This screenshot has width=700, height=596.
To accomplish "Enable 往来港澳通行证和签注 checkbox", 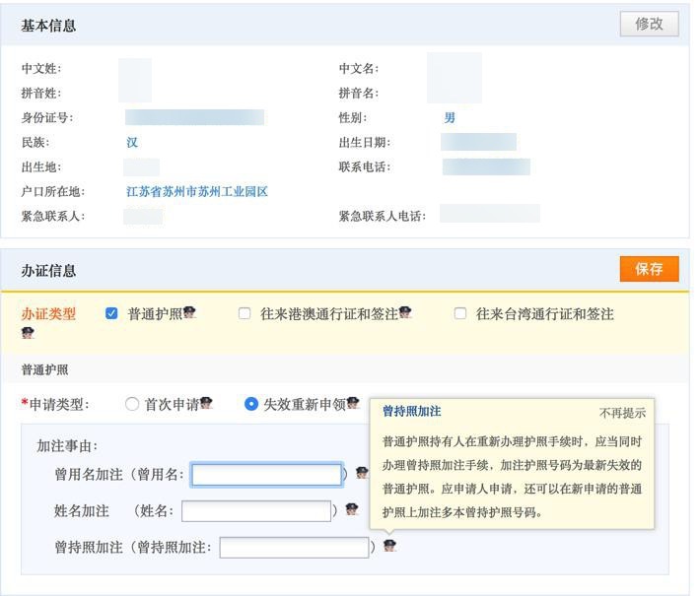I will pos(245,313).
